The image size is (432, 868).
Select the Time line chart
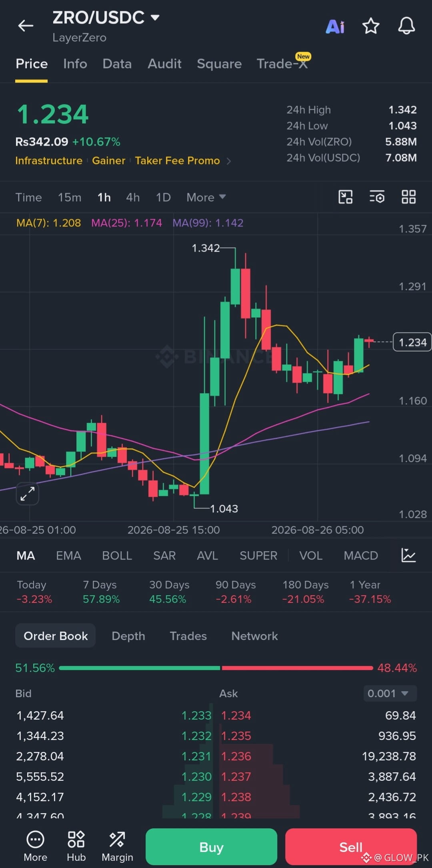pos(28,197)
